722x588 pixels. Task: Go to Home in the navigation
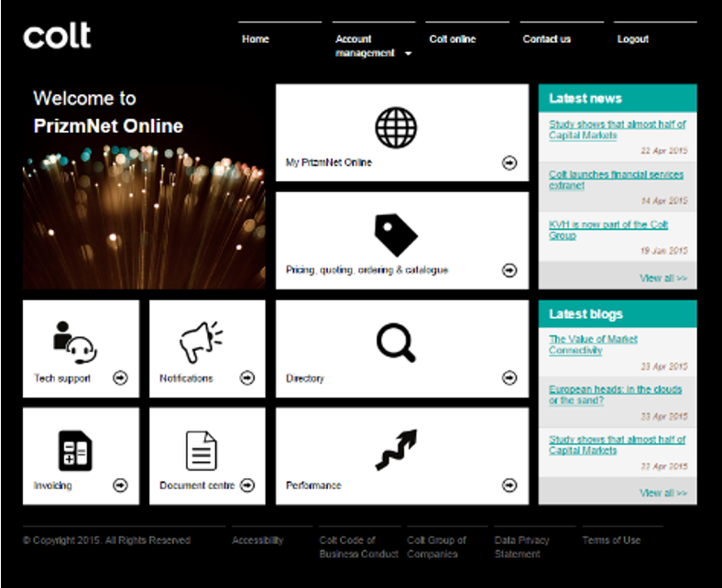(x=256, y=39)
